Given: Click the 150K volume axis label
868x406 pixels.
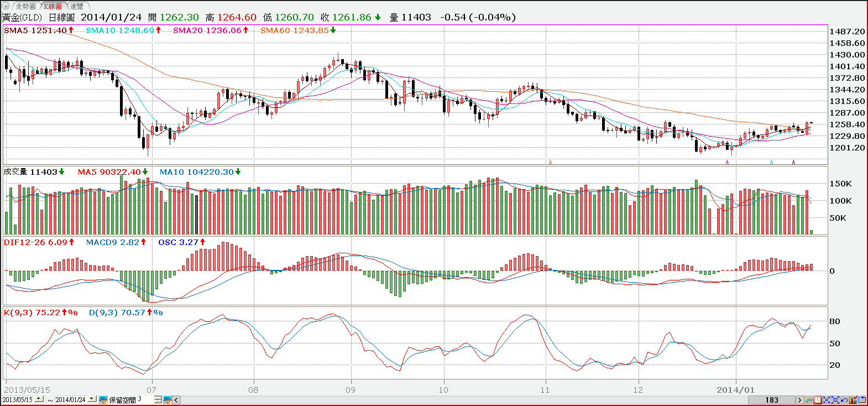Looking at the screenshot, I should click(840, 184).
